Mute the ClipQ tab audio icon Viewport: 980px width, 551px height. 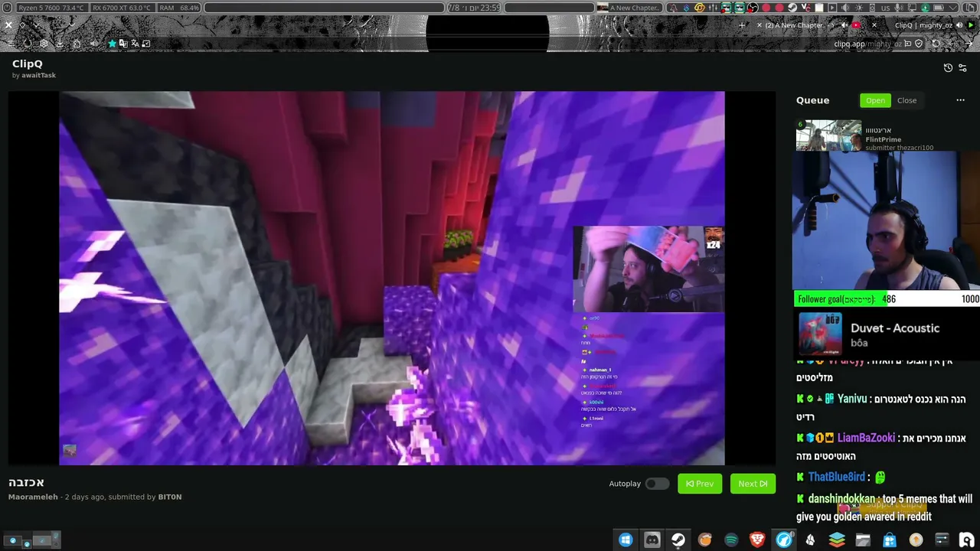(x=959, y=25)
